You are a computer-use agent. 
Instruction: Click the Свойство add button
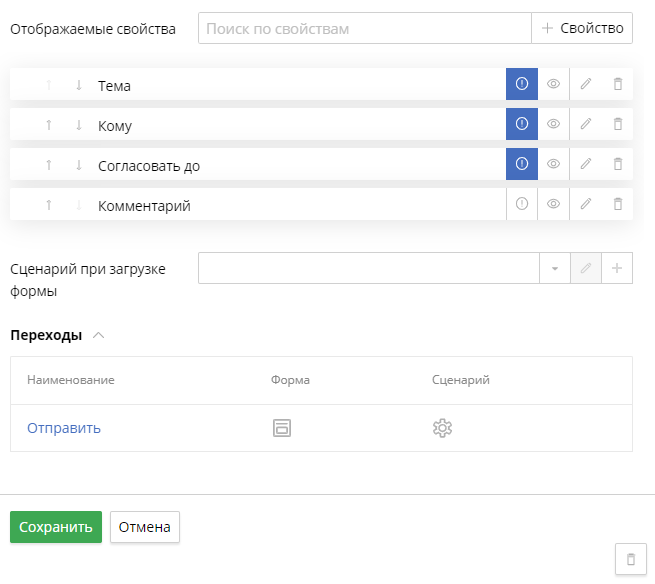(582, 29)
